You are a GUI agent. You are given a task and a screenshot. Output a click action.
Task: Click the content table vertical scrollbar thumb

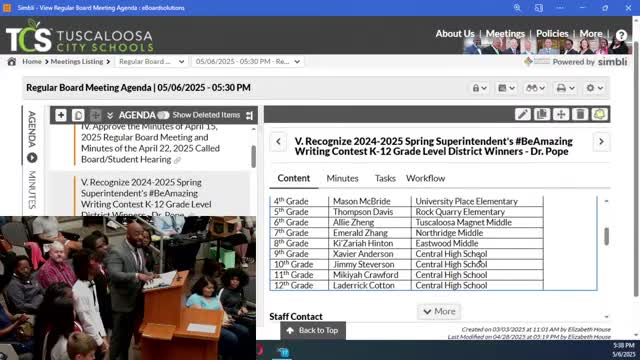pyautogui.click(x=607, y=236)
